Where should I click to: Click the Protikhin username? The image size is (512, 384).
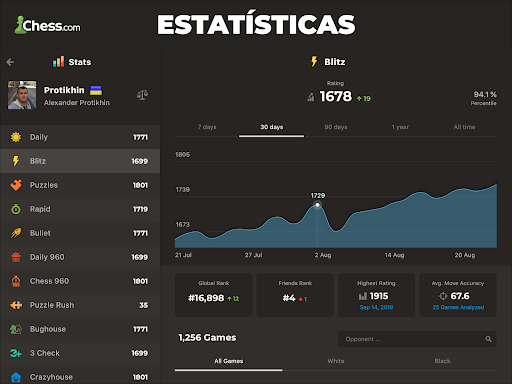point(64,90)
